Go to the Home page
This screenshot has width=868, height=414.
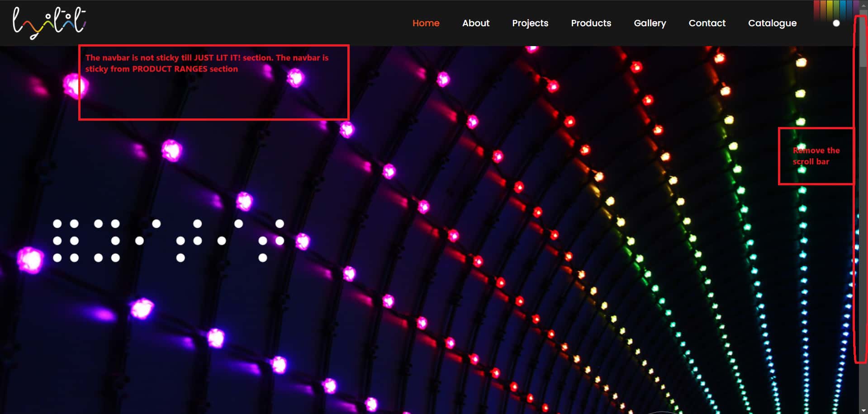426,23
